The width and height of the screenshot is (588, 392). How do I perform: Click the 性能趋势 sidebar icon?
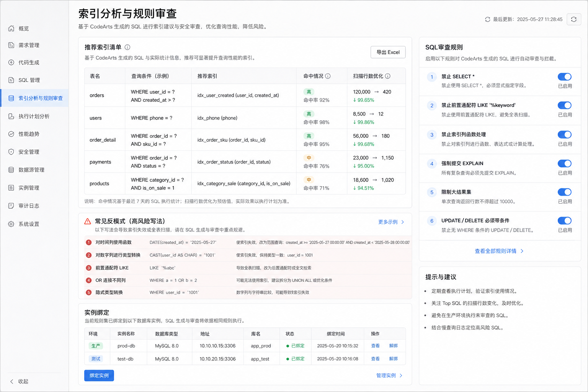point(11,134)
